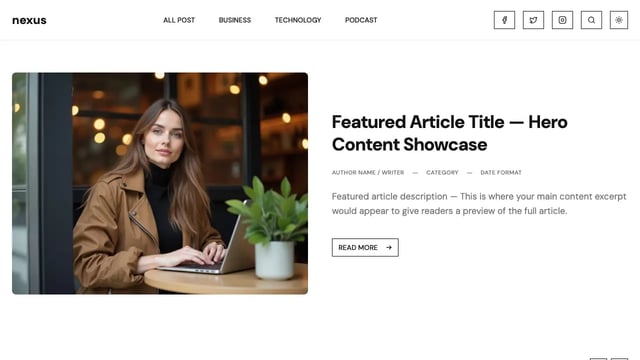Viewport: 640px width, 360px height.
Task: Go to the ALL POST menu item
Action: [179, 20]
